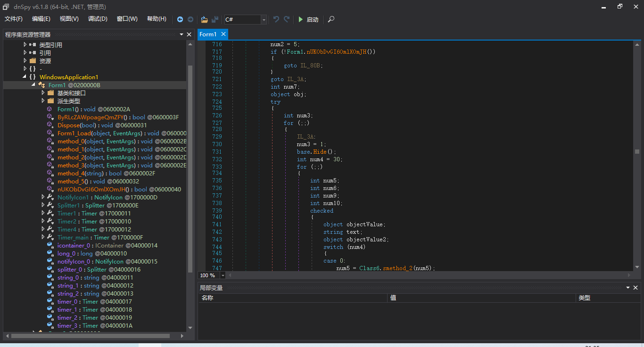Click base.Hide() call in the code
This screenshot has width=644, height=347.
click(x=317, y=152)
